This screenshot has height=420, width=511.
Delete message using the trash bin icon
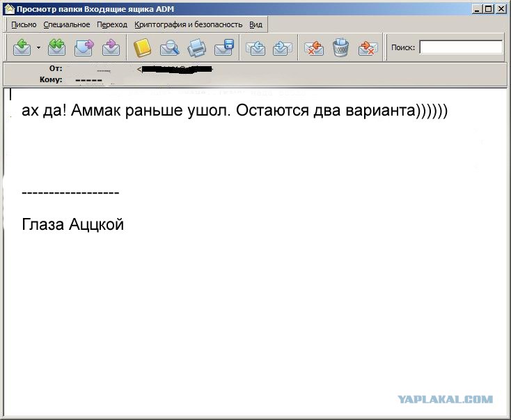click(x=341, y=47)
